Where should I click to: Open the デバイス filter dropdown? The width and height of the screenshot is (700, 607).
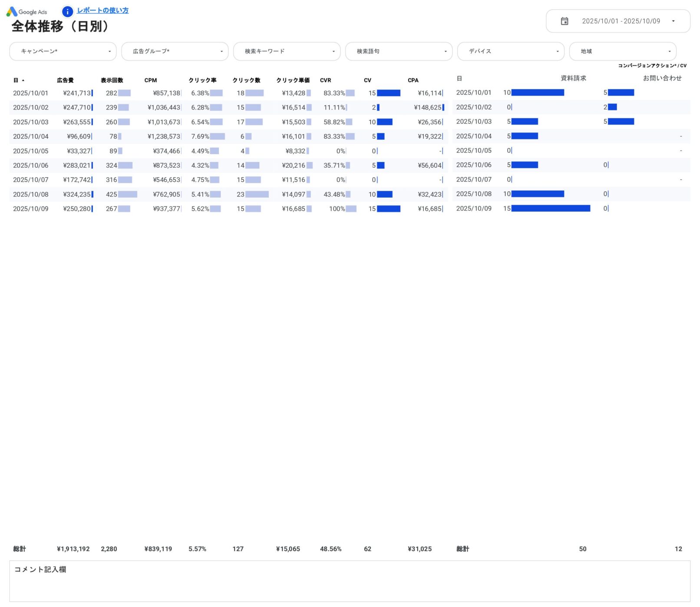point(558,51)
